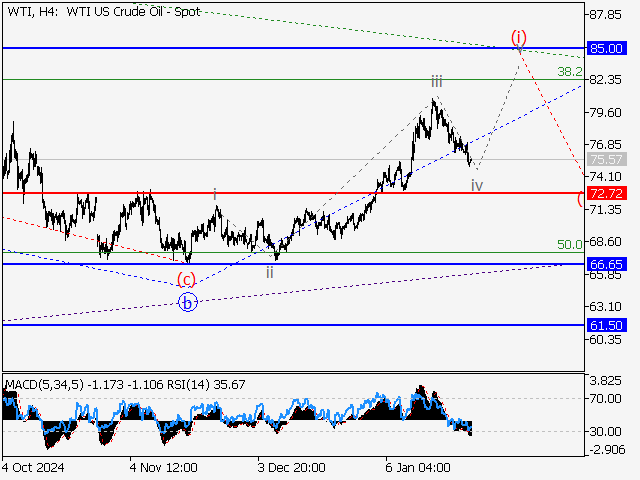Select the green wave ii label

pos(270,270)
